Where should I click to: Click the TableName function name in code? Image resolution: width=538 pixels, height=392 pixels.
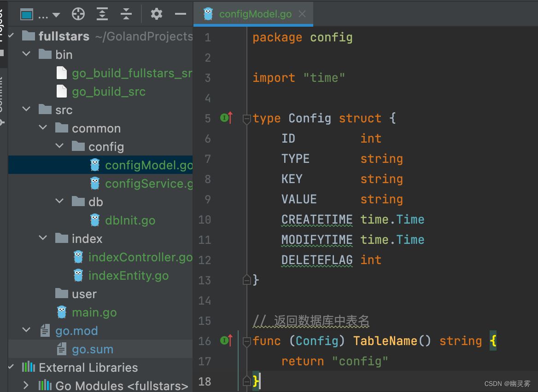[385, 341]
